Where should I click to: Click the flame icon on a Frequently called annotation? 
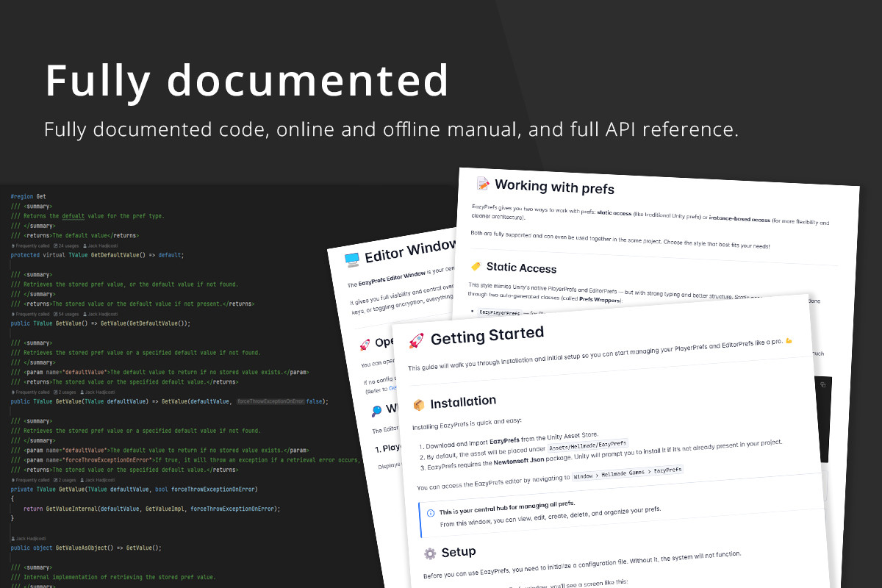(x=12, y=245)
